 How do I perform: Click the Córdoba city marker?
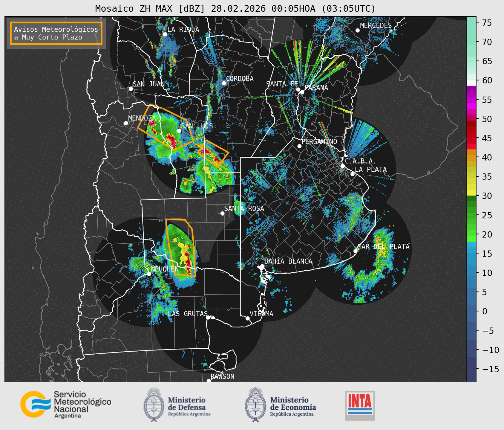coord(224,83)
